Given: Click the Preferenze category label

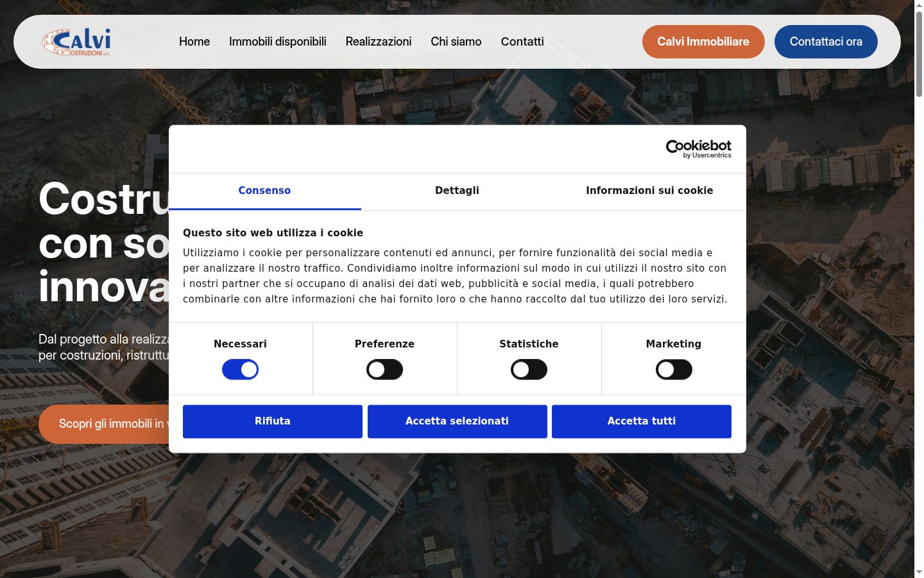Looking at the screenshot, I should [384, 344].
